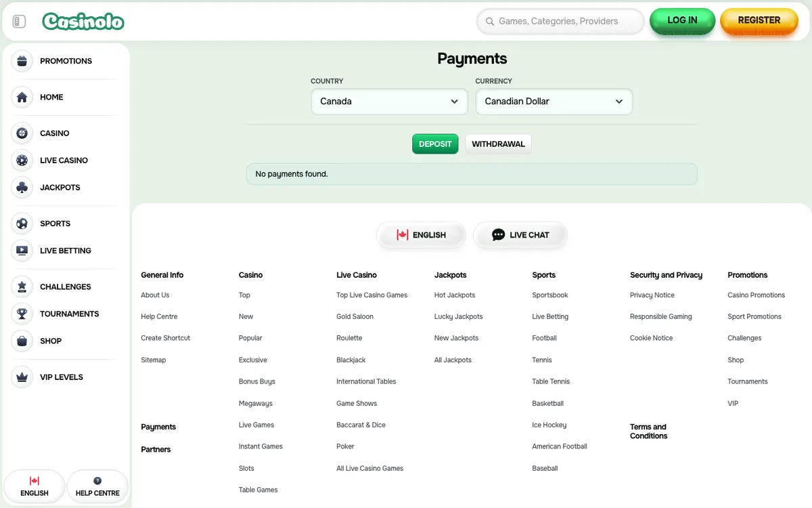Click the All Jackpots link
The width and height of the screenshot is (812, 508).
(x=453, y=360)
